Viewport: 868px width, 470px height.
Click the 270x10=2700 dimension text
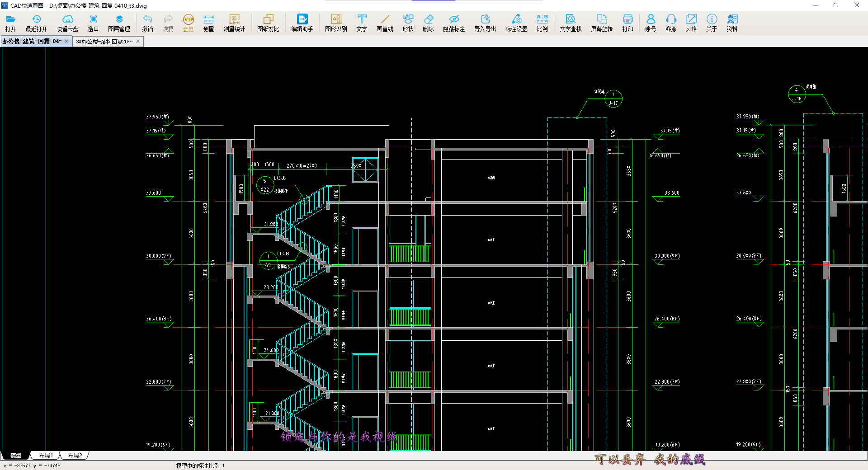[x=302, y=166]
